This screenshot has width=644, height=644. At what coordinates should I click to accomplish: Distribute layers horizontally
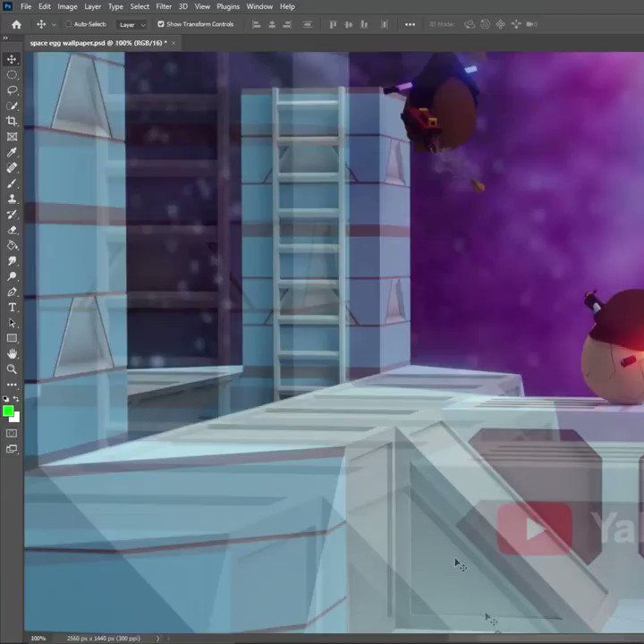pos(385,25)
